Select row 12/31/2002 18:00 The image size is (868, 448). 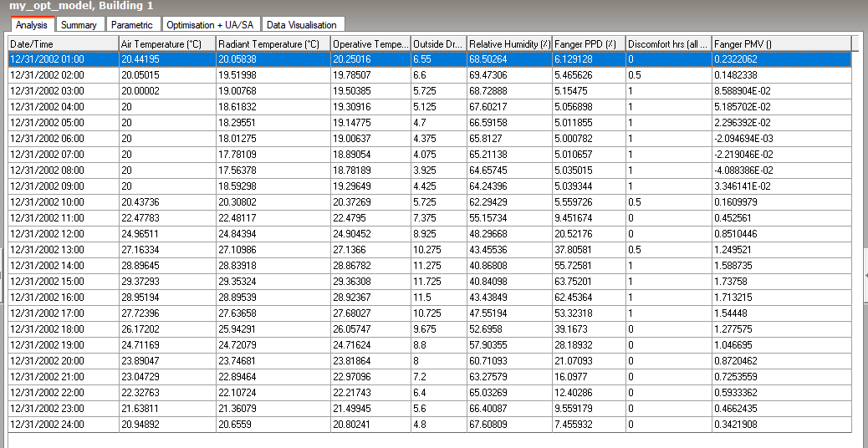coord(430,329)
